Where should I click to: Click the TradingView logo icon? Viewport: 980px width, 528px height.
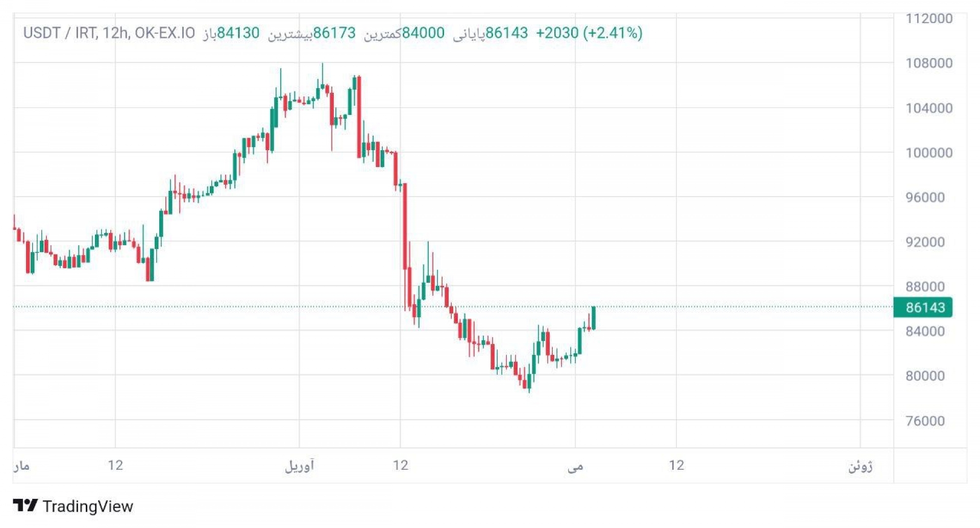click(x=25, y=506)
